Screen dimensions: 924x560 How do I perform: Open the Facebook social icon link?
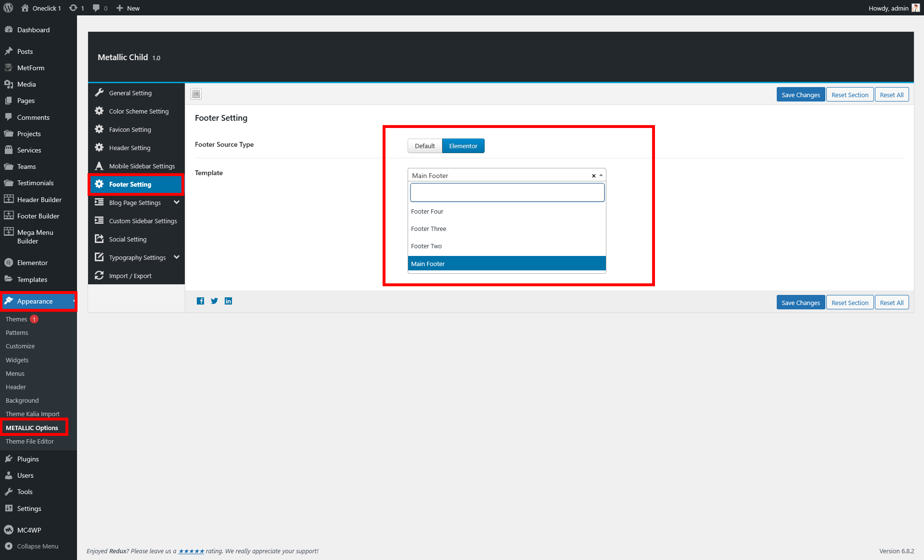[x=200, y=301]
